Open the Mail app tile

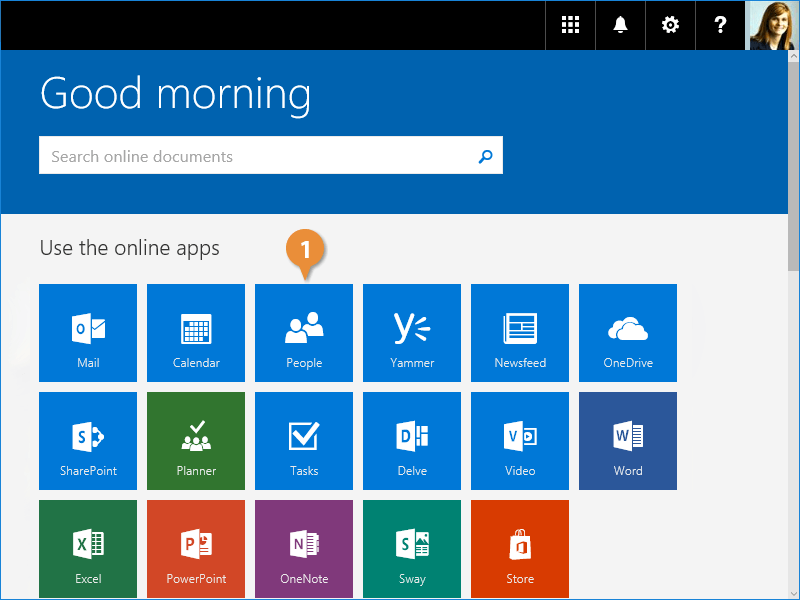coord(88,333)
